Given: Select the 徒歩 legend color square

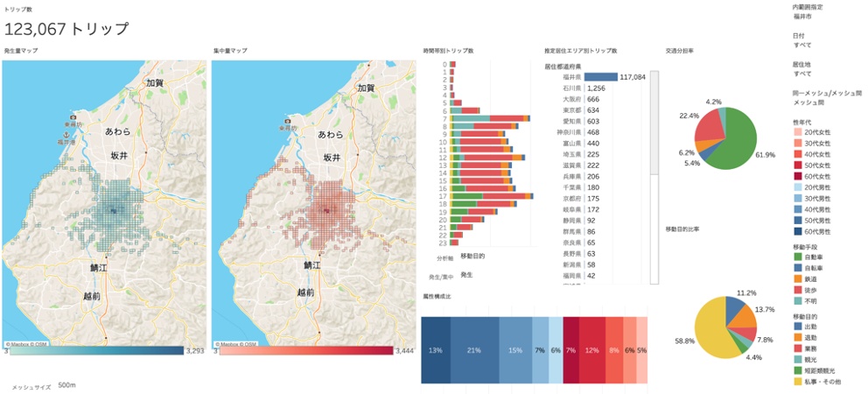Looking at the screenshot, I should pyautogui.click(x=798, y=289).
